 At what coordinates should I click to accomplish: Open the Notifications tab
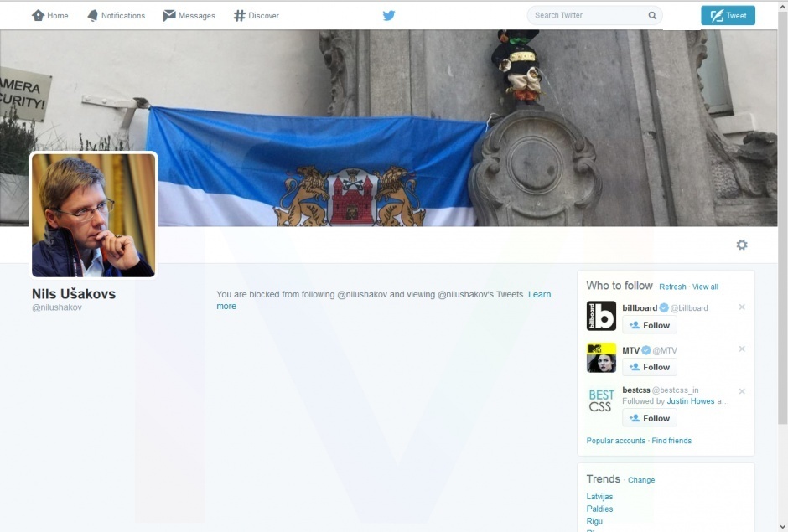[x=116, y=15]
